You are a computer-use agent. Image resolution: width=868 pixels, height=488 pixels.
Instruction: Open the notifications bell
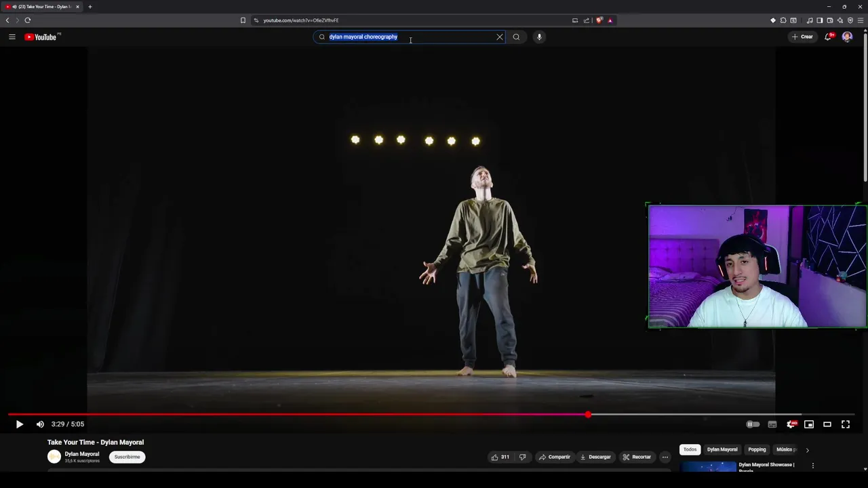828,37
